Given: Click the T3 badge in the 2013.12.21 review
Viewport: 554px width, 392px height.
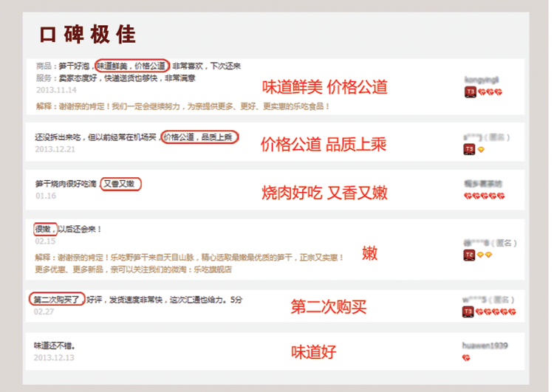Looking at the screenshot, I should click(469, 149).
